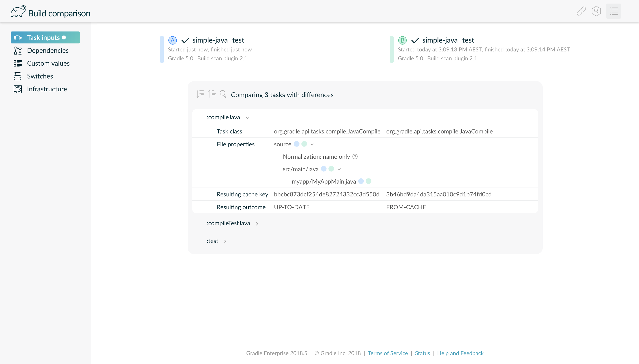639x364 pixels.
Task: Open the list menu icon top right
Action: (x=613, y=11)
